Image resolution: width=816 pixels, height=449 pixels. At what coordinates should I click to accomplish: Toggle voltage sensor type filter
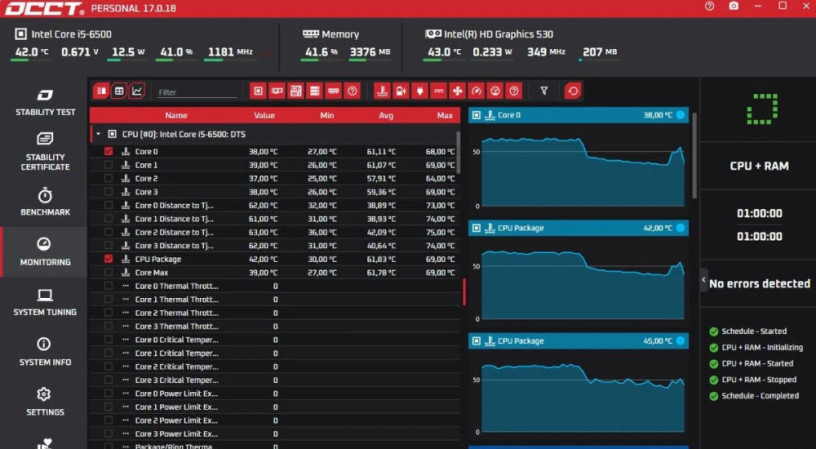401,91
